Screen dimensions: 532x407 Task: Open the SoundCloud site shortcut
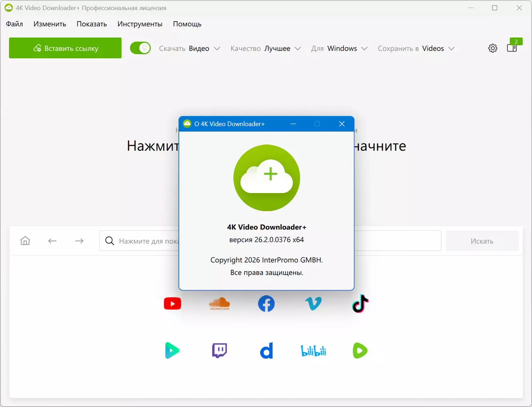click(220, 304)
